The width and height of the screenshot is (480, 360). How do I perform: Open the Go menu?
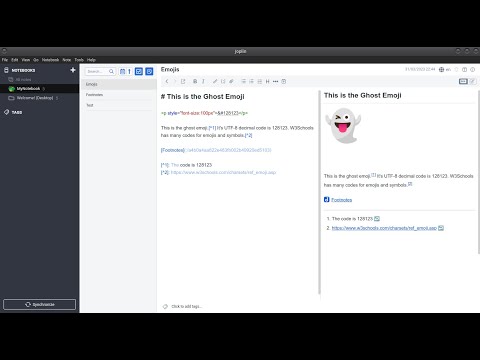tap(36, 60)
